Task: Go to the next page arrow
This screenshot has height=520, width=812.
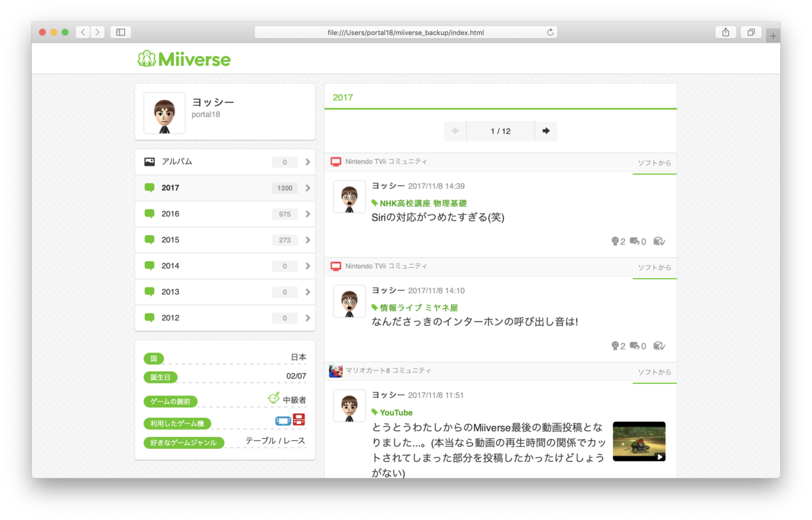Action: pyautogui.click(x=546, y=131)
